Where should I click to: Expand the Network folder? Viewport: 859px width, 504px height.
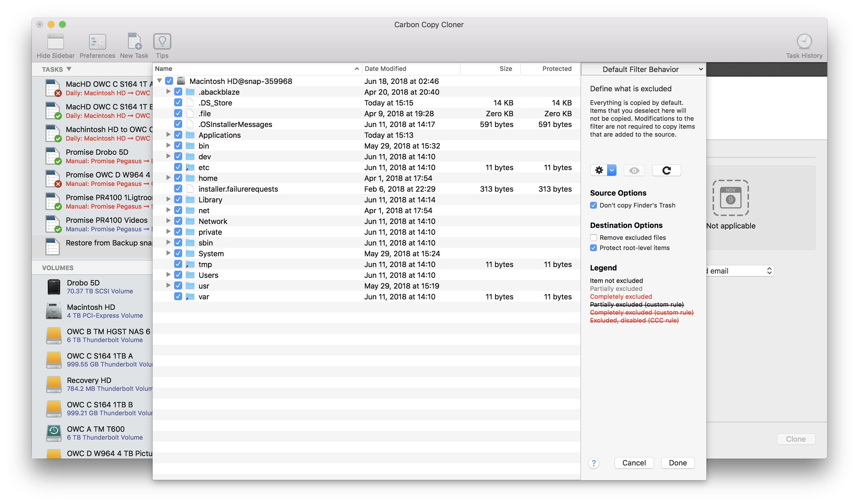[x=168, y=221]
